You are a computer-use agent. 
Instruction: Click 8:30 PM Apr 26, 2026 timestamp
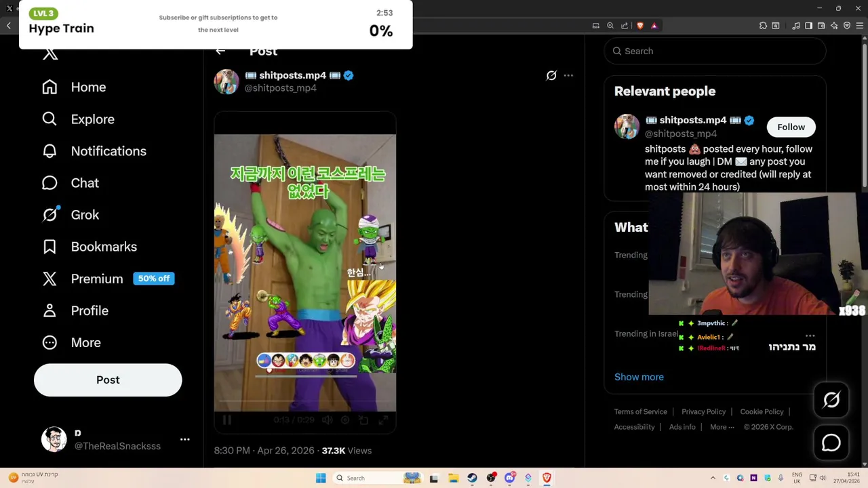264,451
